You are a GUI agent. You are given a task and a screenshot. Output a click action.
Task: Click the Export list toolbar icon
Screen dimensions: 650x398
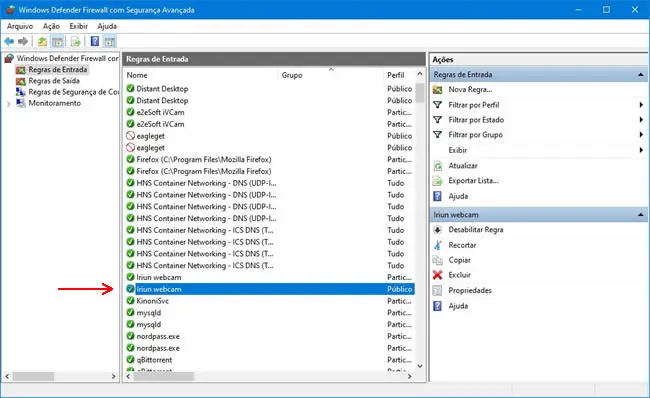75,41
